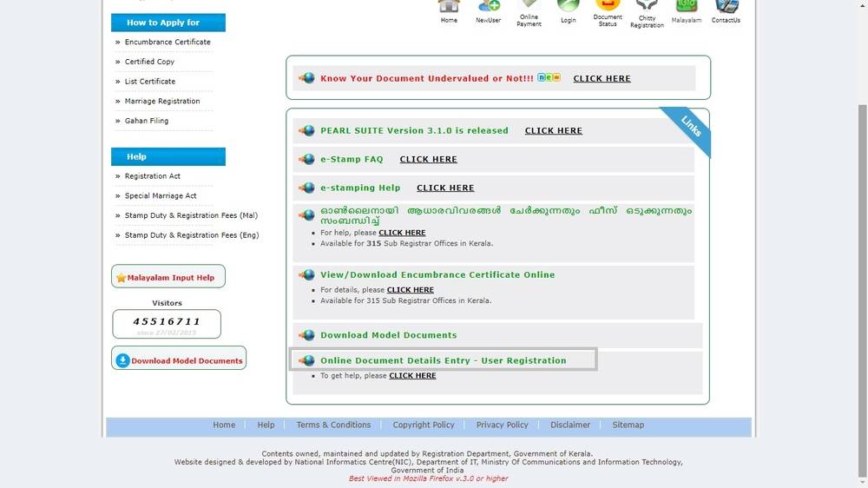Viewport: 868px width, 488px height.
Task: Open Stamp Duty & Registration Fees (Mal)
Action: [x=191, y=215]
